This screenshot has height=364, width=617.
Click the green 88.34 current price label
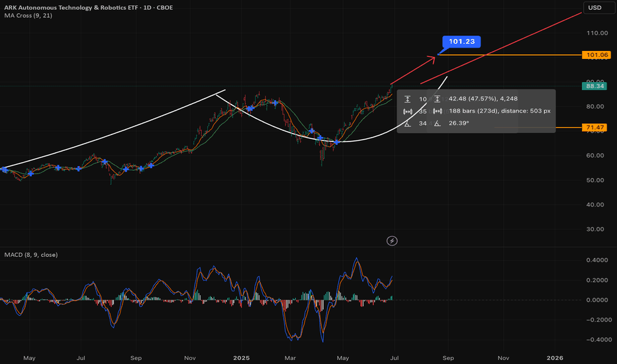(594, 86)
